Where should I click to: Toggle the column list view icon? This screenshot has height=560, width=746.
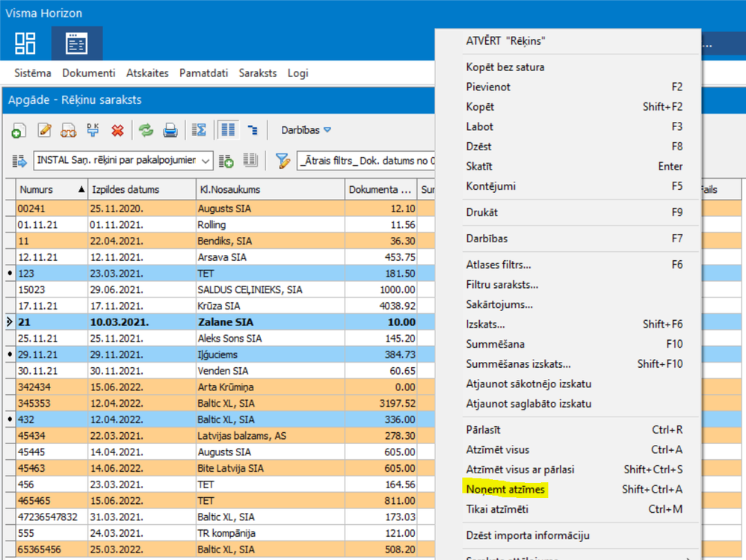(228, 130)
